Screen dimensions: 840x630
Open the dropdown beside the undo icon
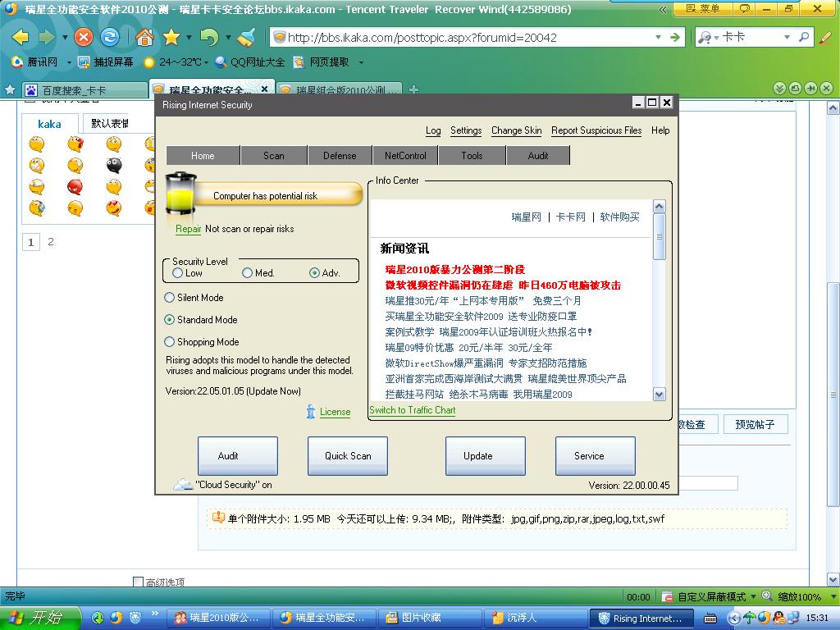[x=228, y=38]
